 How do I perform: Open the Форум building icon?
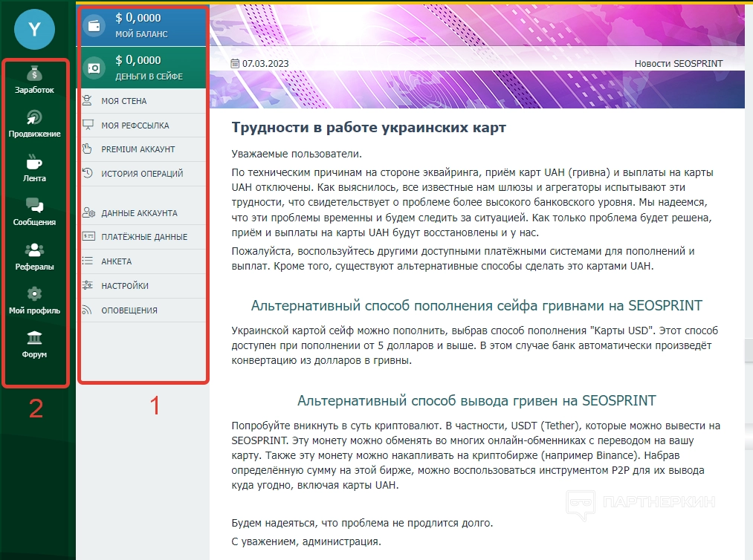tap(35, 338)
